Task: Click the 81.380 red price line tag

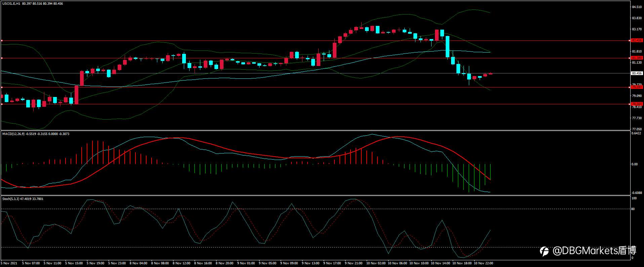Action: tap(637, 58)
